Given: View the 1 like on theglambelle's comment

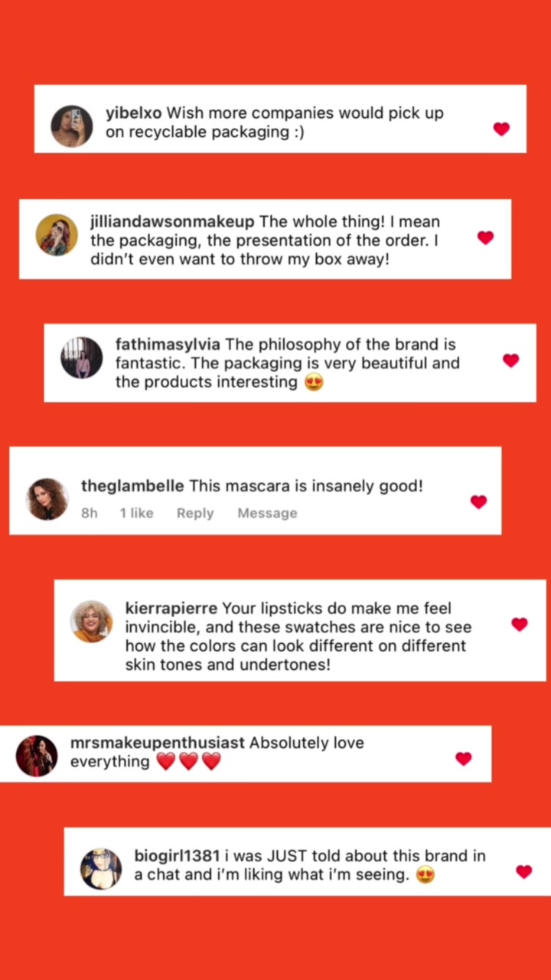Looking at the screenshot, I should [x=136, y=513].
